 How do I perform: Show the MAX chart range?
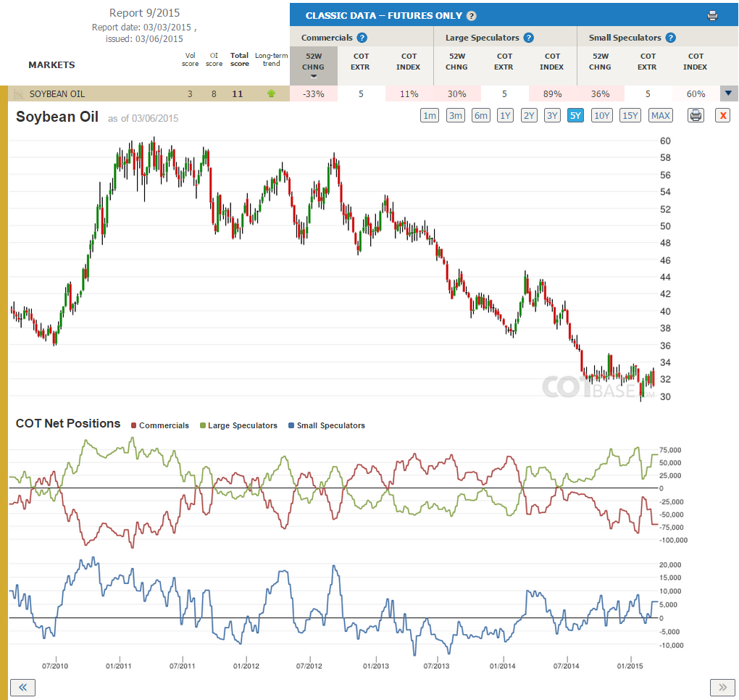660,115
